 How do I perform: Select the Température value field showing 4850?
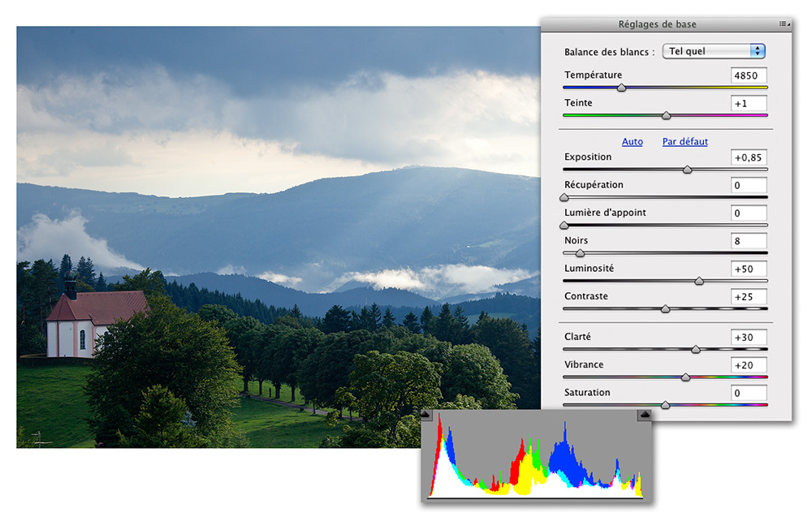[749, 75]
